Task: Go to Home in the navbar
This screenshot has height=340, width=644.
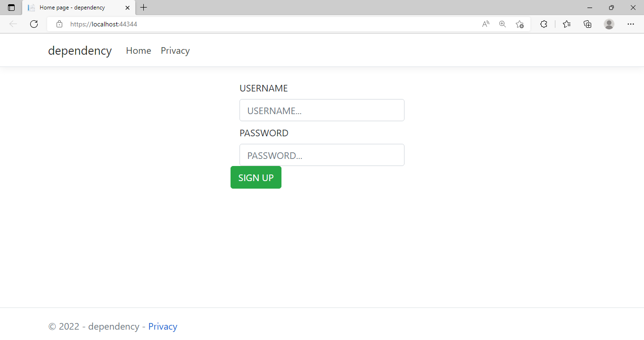Action: coord(138,50)
